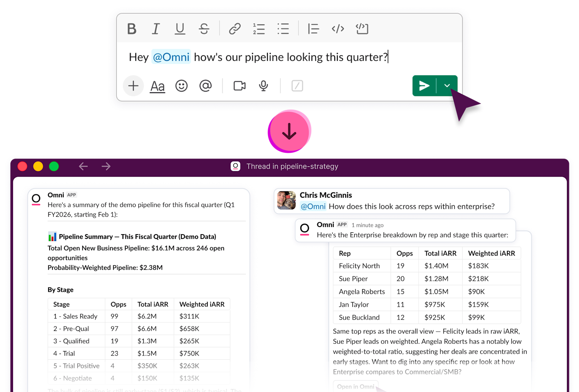Screen dimensions: 579x392
Task: Click the '2 - Pre-Qual' stage row
Action: (x=139, y=329)
